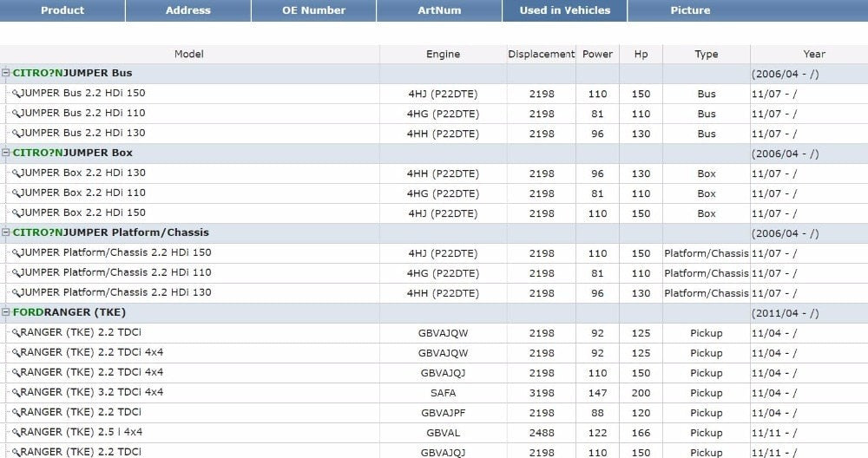Click the Power column header
The image size is (868, 458).
pyautogui.click(x=597, y=54)
